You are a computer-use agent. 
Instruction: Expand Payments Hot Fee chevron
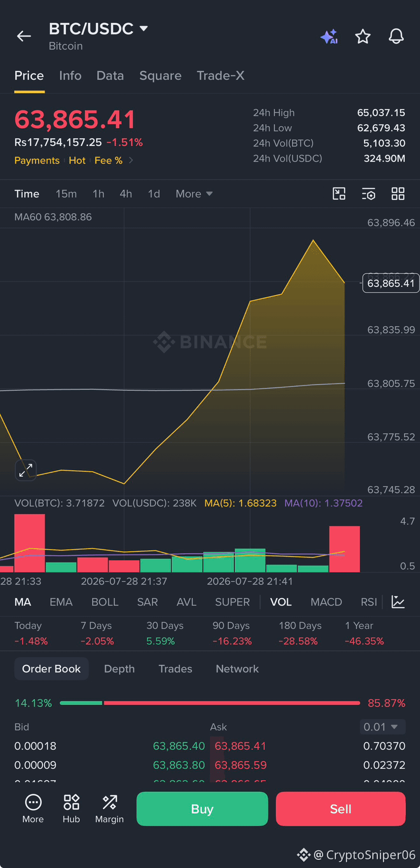coord(131,160)
